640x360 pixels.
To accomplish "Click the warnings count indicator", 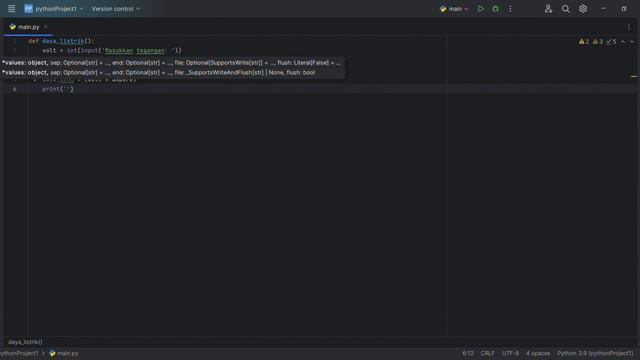I will click(584, 42).
